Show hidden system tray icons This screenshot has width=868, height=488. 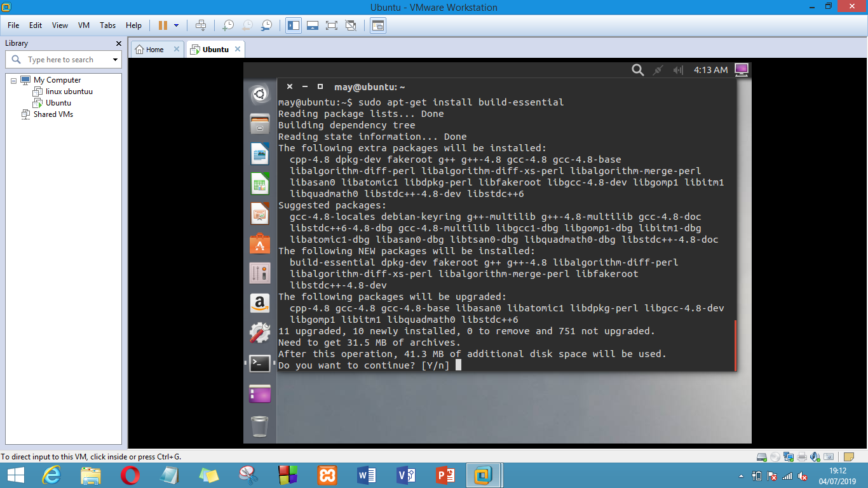coord(742,476)
